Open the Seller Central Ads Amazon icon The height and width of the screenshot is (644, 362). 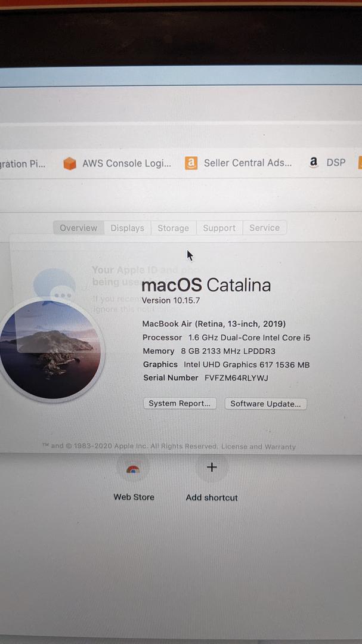point(191,163)
